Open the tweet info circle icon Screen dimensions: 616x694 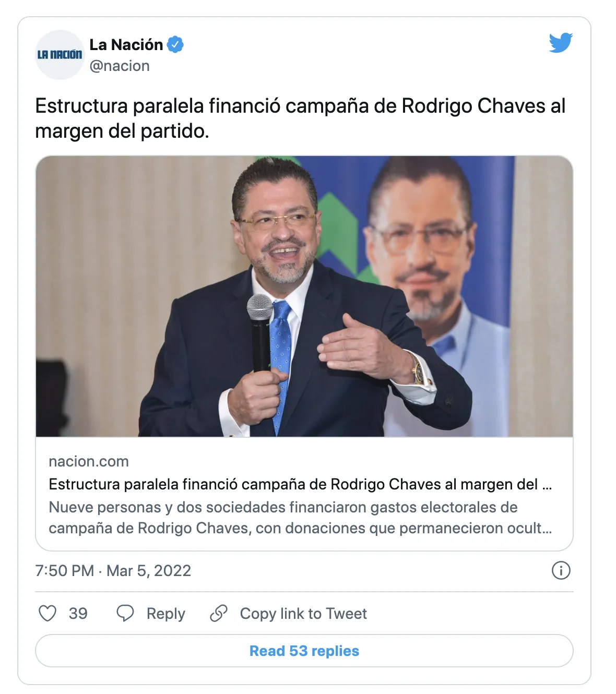(561, 570)
